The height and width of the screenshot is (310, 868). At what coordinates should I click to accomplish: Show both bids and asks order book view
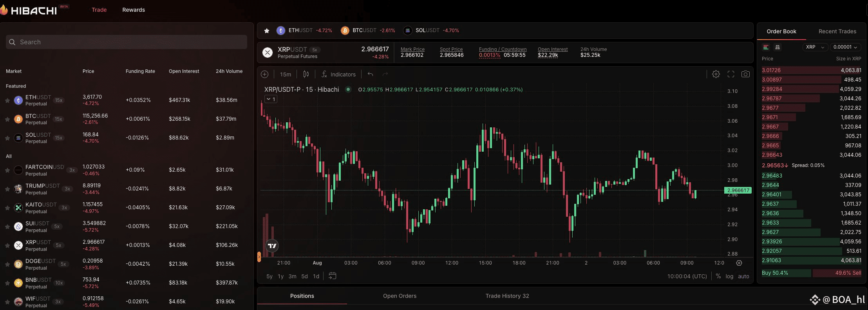[x=766, y=47]
